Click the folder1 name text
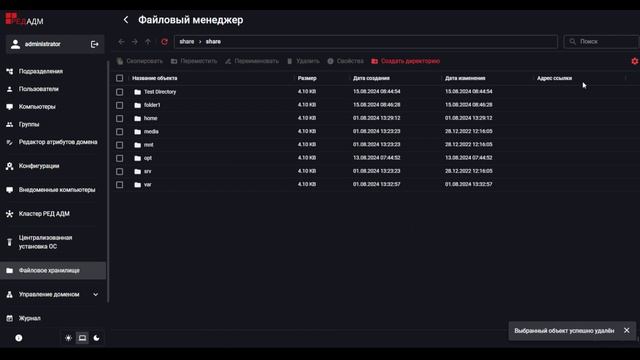Screen dimensions: 640x360 152,105
